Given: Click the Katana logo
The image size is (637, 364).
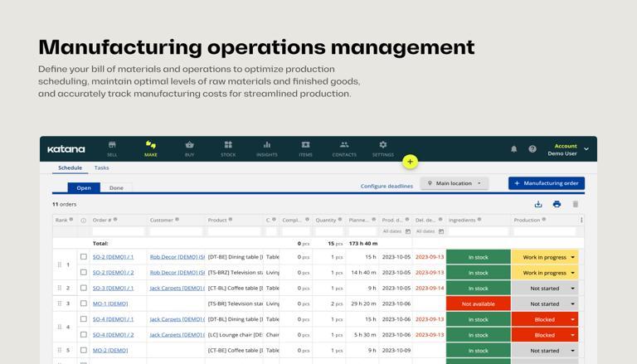Looking at the screenshot, I should point(66,149).
